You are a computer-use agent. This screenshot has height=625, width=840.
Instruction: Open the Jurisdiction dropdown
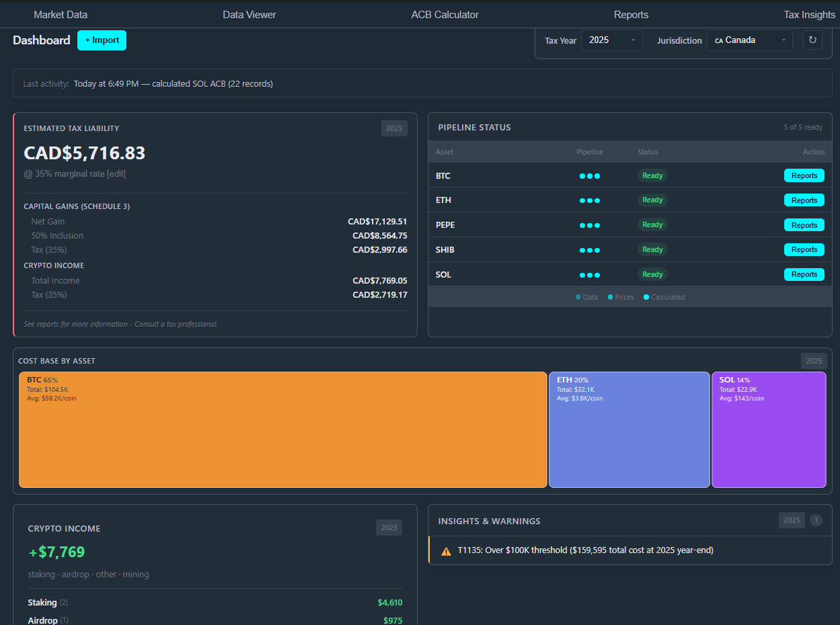749,40
